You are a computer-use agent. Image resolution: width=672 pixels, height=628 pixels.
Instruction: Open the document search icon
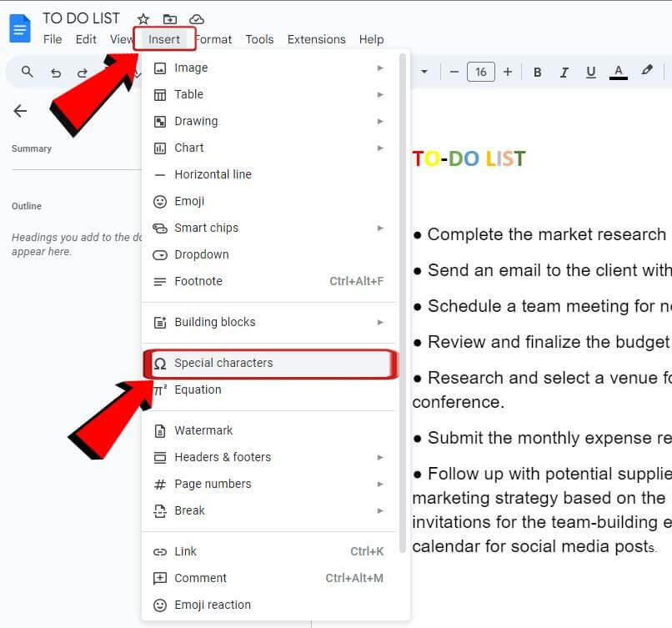pos(27,72)
